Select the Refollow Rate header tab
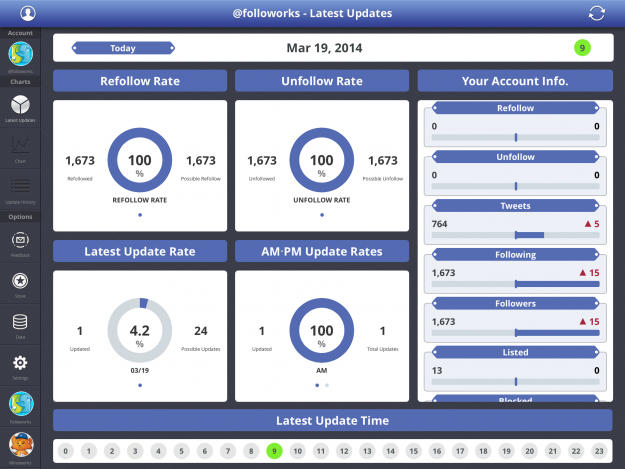Screen dimensions: 625x469 (140, 81)
